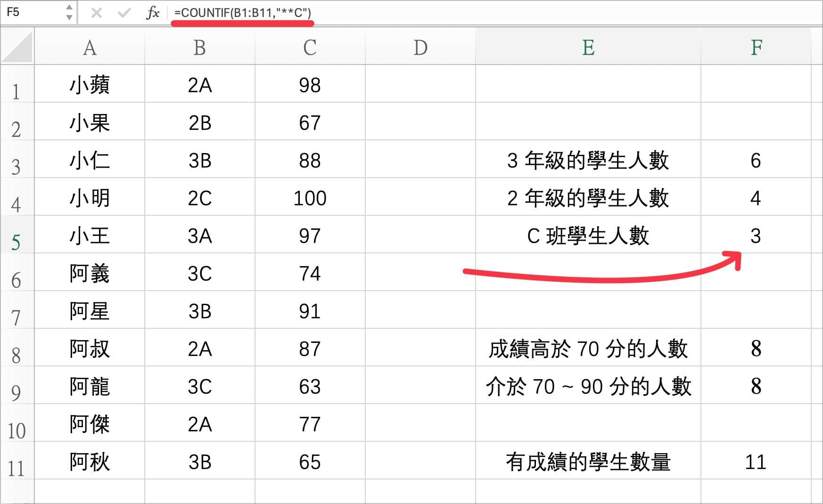Click cell containing 阿秋
823x504 pixels.
tap(90, 461)
